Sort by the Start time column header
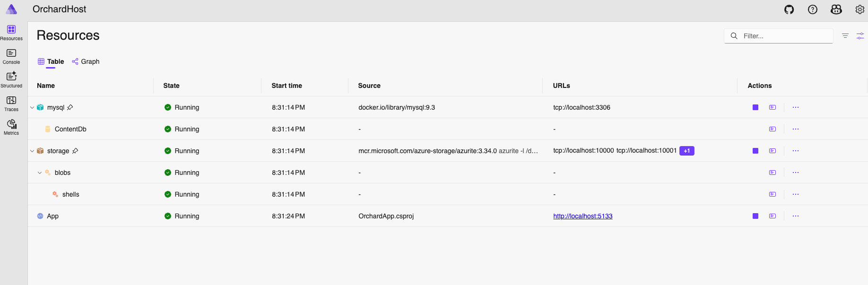Screen dimensions: 868x285 (x=286, y=86)
